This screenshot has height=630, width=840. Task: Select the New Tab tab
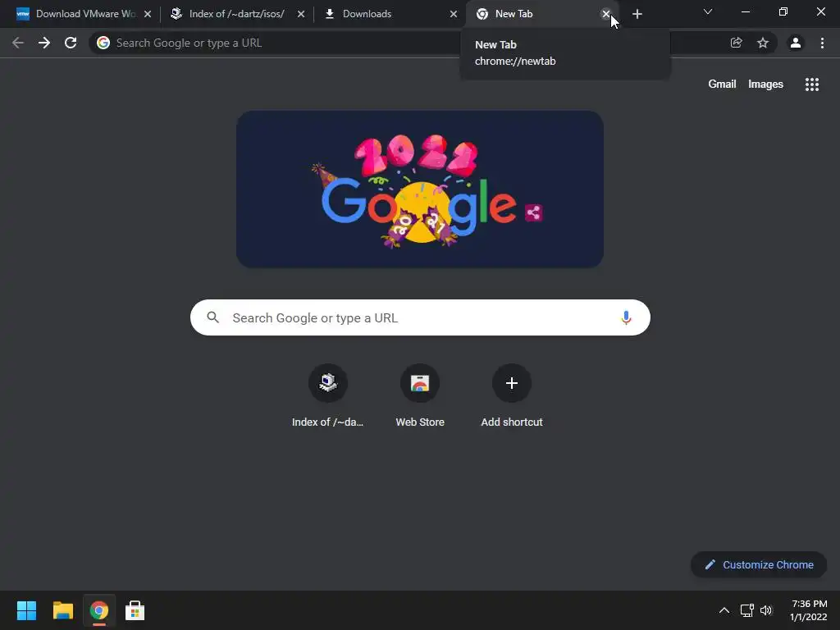coord(536,14)
